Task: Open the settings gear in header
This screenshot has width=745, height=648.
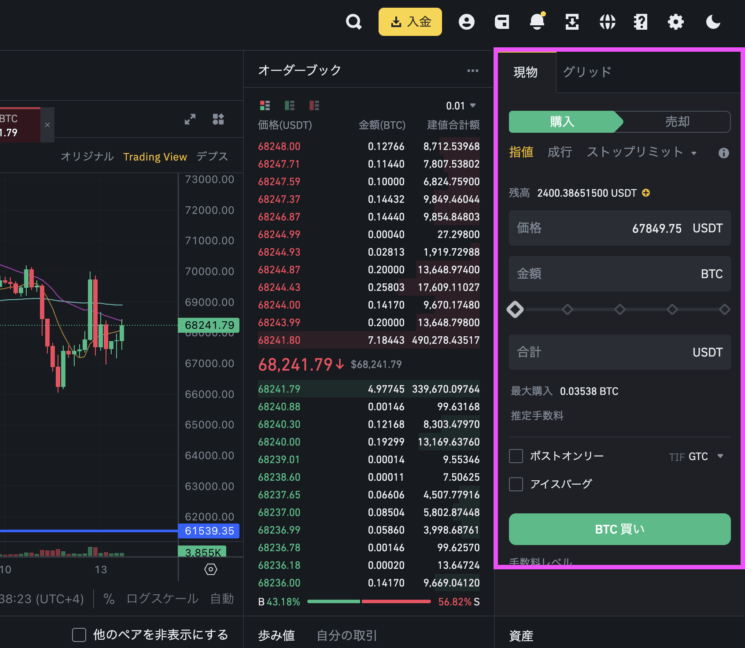Action: coord(676,22)
